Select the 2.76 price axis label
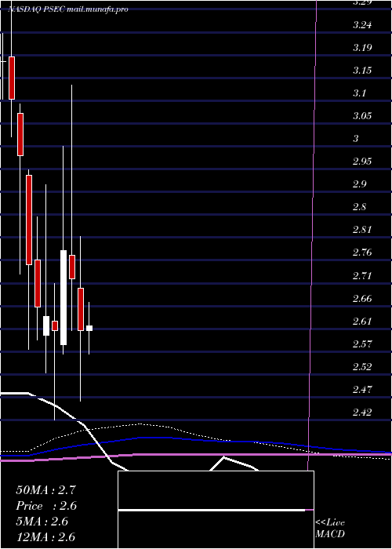This screenshot has height=549, width=392. tap(362, 253)
